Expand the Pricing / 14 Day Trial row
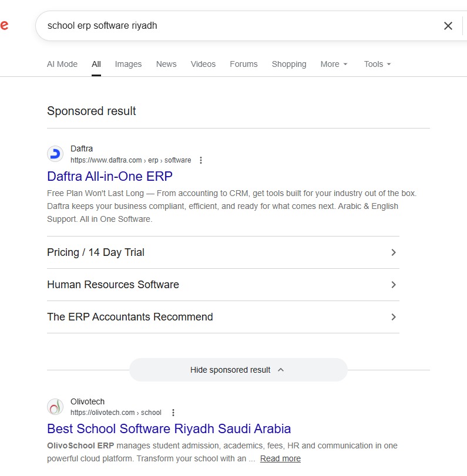The width and height of the screenshot is (467, 476). (x=223, y=252)
